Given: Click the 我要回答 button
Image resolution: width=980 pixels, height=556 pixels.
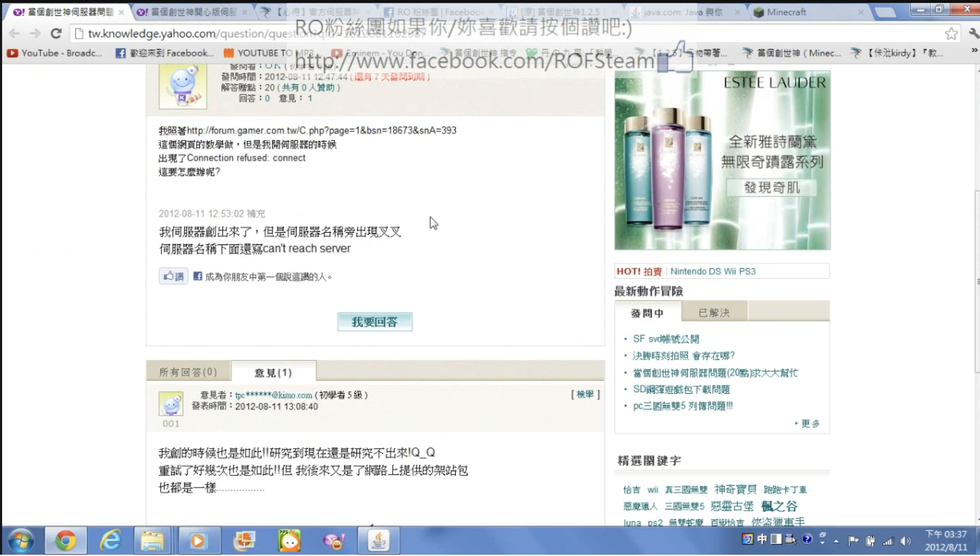Looking at the screenshot, I should (x=375, y=322).
